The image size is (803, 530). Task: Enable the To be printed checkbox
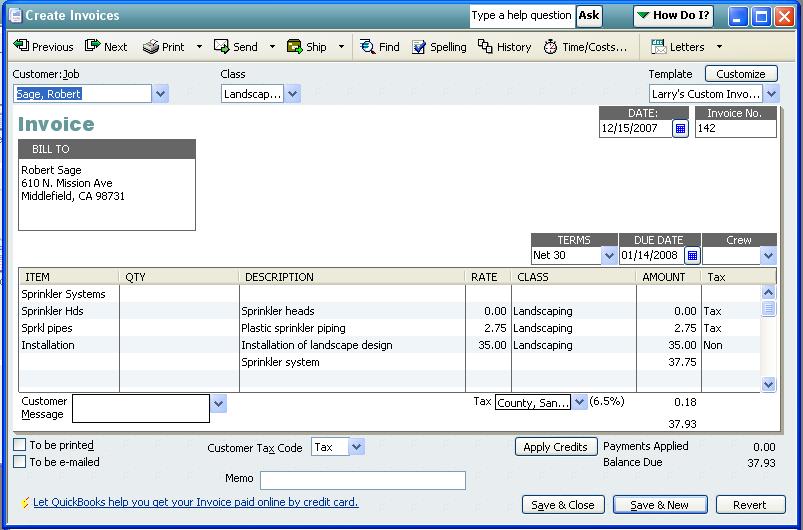[x=20, y=445]
